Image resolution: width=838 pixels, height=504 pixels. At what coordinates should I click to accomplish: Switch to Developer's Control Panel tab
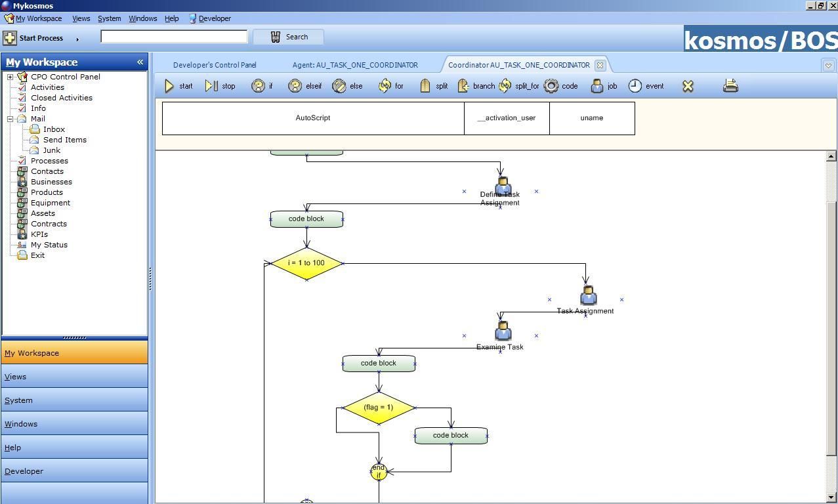215,65
